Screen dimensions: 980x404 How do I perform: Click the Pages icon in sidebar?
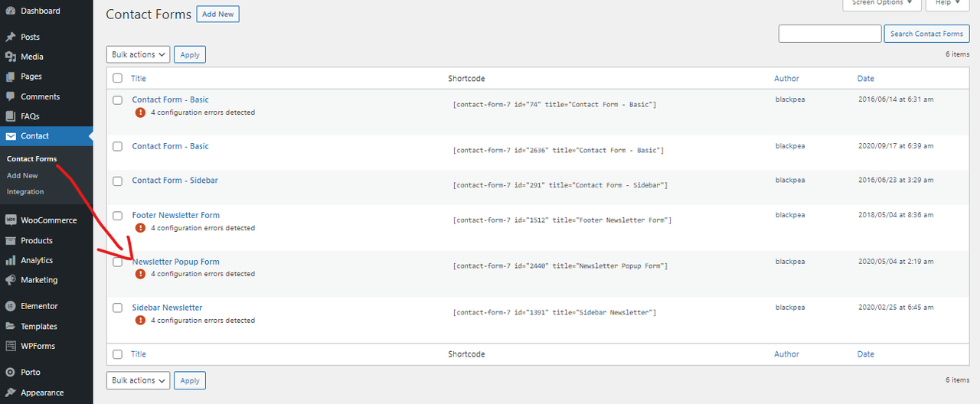10,77
